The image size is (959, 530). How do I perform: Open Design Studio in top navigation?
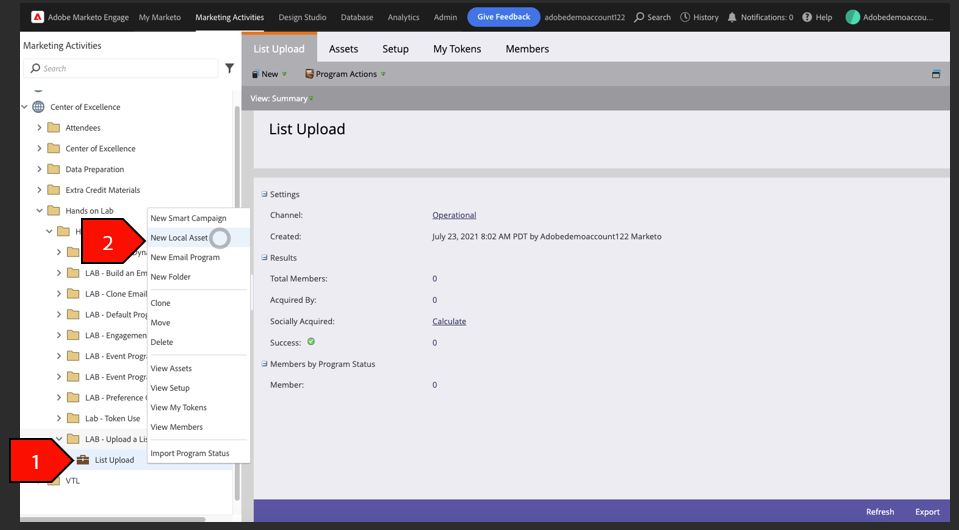point(302,17)
